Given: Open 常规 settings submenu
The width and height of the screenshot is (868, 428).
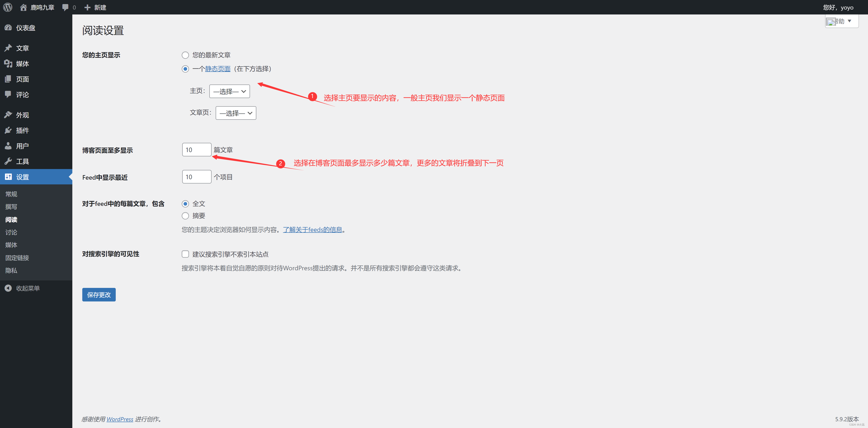Looking at the screenshot, I should click(11, 194).
